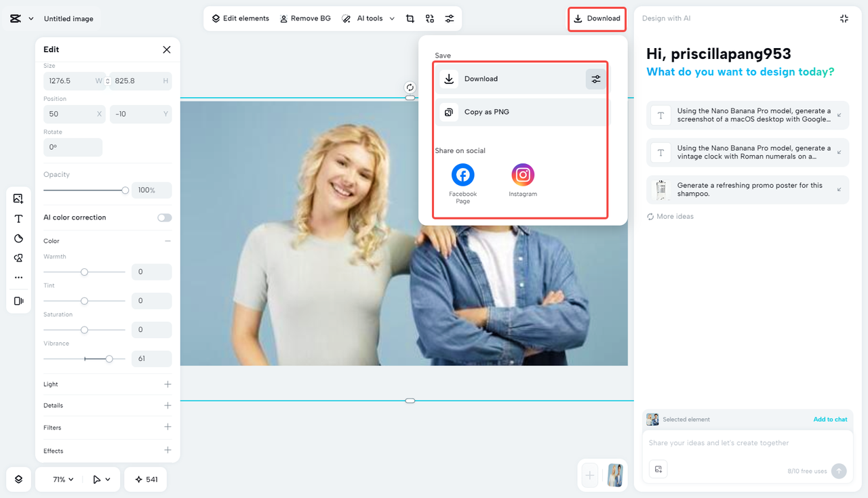
Task: Click the Vibrance value field showing 61
Action: [151, 358]
